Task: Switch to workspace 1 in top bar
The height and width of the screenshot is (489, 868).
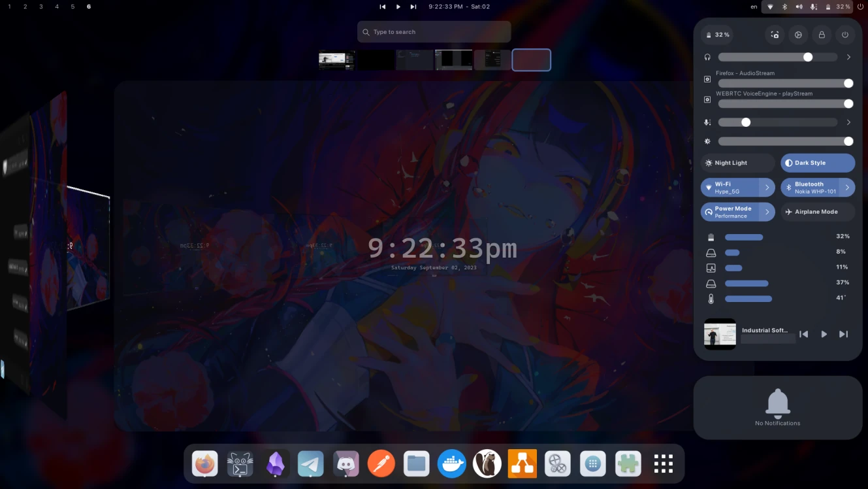Action: click(x=9, y=7)
